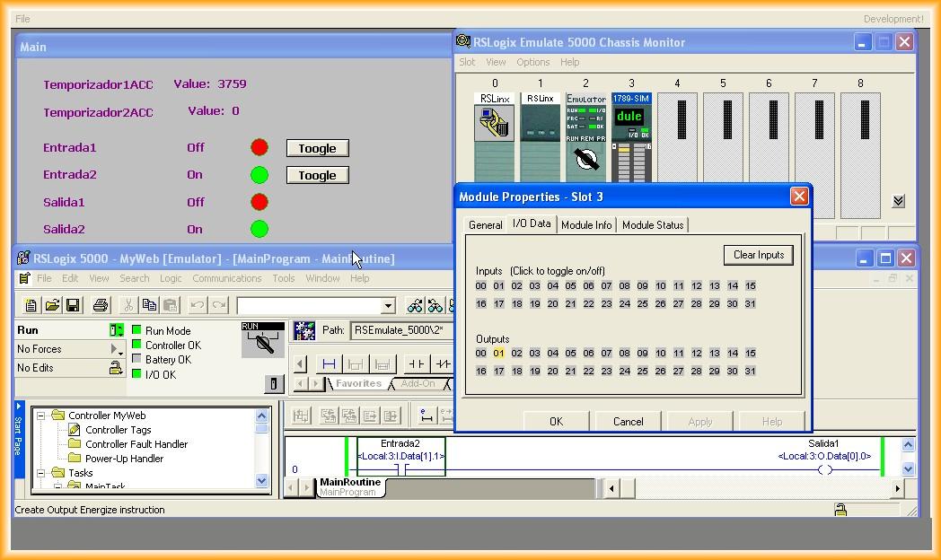The width and height of the screenshot is (941, 560).
Task: Switch to the Module Info tab
Action: pyautogui.click(x=586, y=225)
